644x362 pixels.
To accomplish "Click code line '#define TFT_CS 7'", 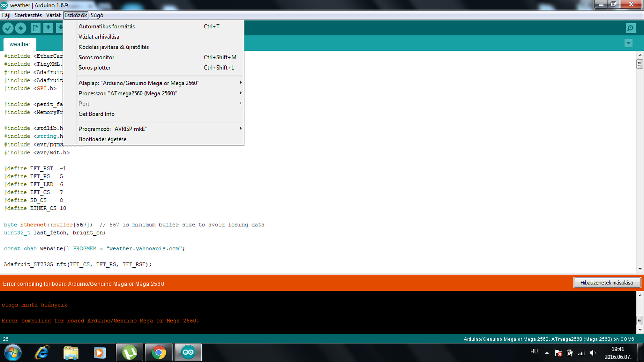I will 33,192.
